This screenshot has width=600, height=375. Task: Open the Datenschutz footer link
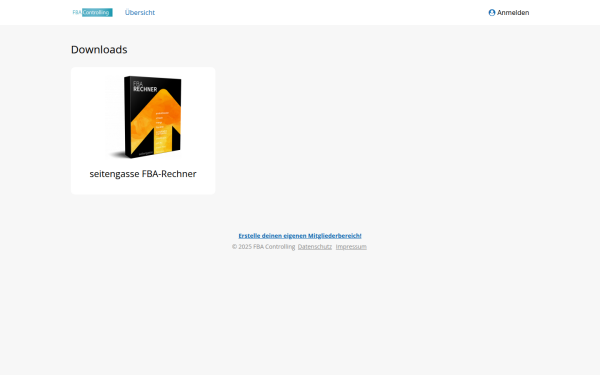tap(315, 247)
